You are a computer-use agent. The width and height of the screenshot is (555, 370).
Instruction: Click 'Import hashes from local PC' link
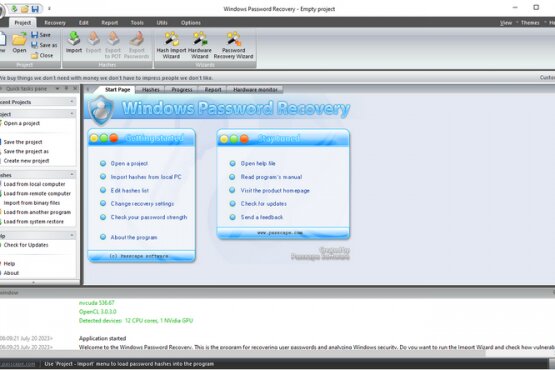146,177
